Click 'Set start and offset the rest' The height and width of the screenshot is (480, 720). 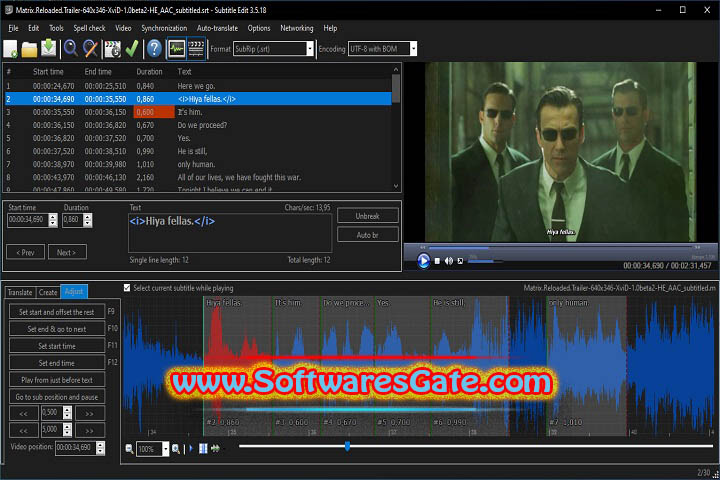click(x=56, y=312)
